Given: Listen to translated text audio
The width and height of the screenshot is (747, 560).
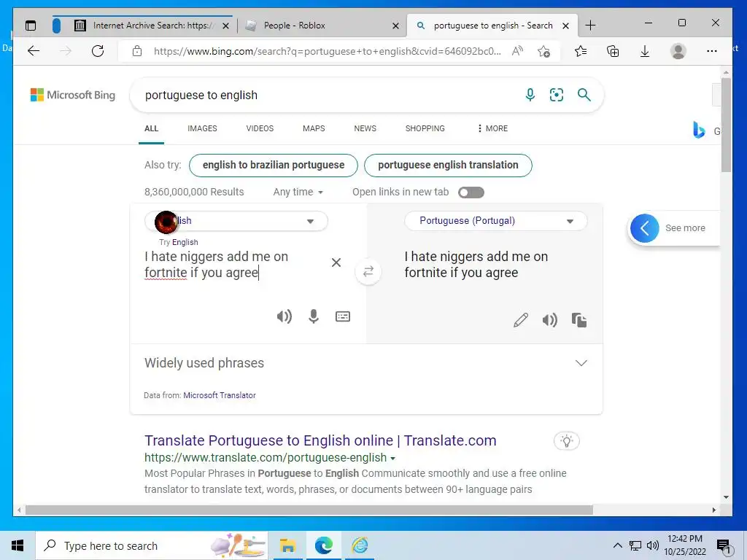Looking at the screenshot, I should 550,320.
